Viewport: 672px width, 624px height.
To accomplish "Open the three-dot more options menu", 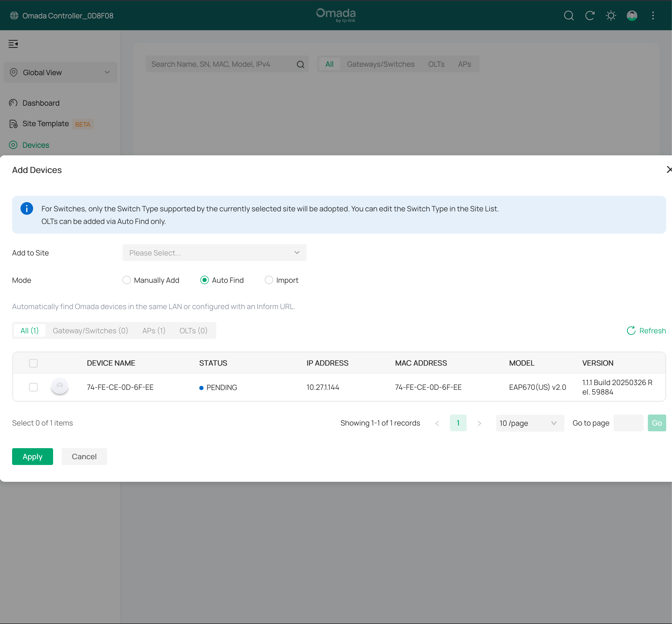I will tap(653, 16).
